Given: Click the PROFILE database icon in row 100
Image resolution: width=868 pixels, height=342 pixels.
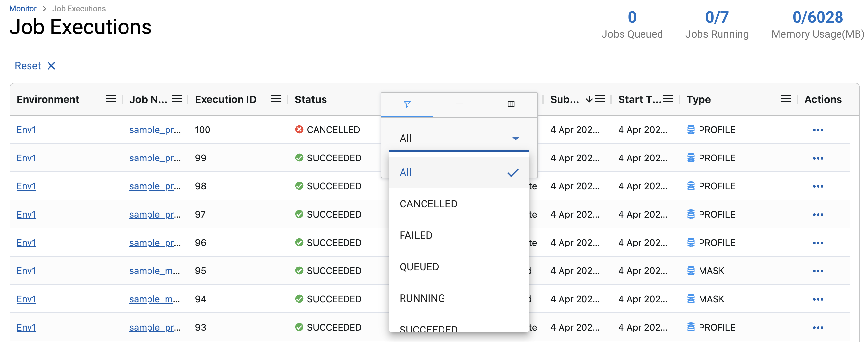Looking at the screenshot, I should tap(691, 130).
